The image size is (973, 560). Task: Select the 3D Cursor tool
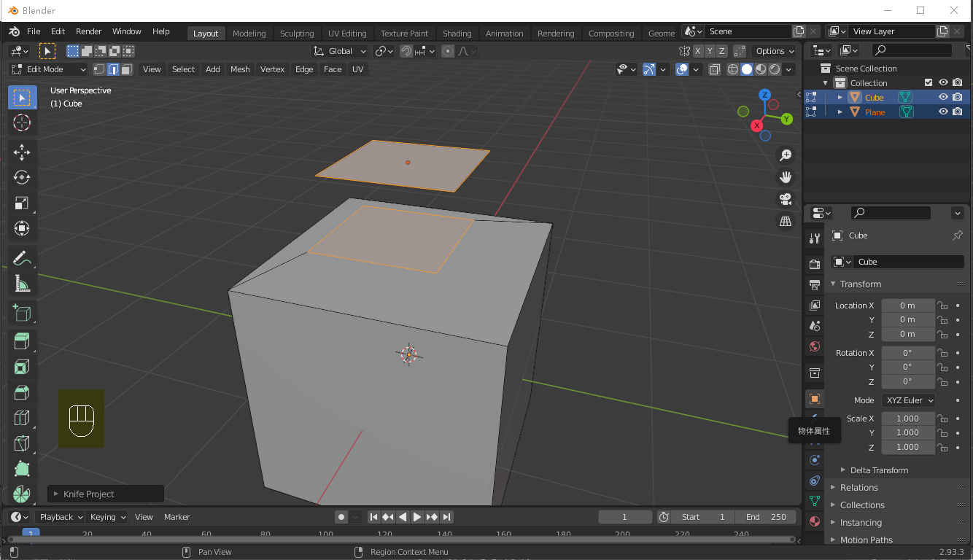point(22,122)
